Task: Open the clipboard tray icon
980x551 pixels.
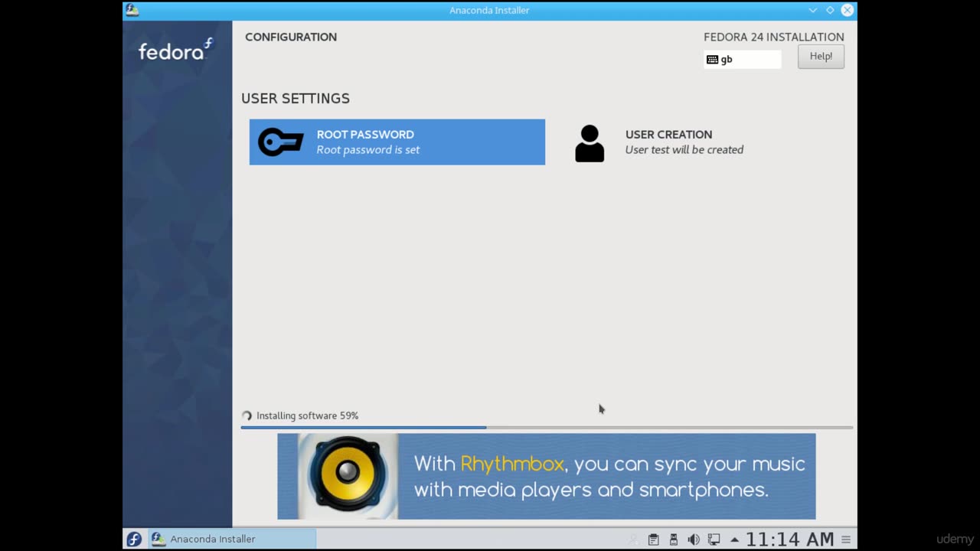Action: (x=653, y=540)
